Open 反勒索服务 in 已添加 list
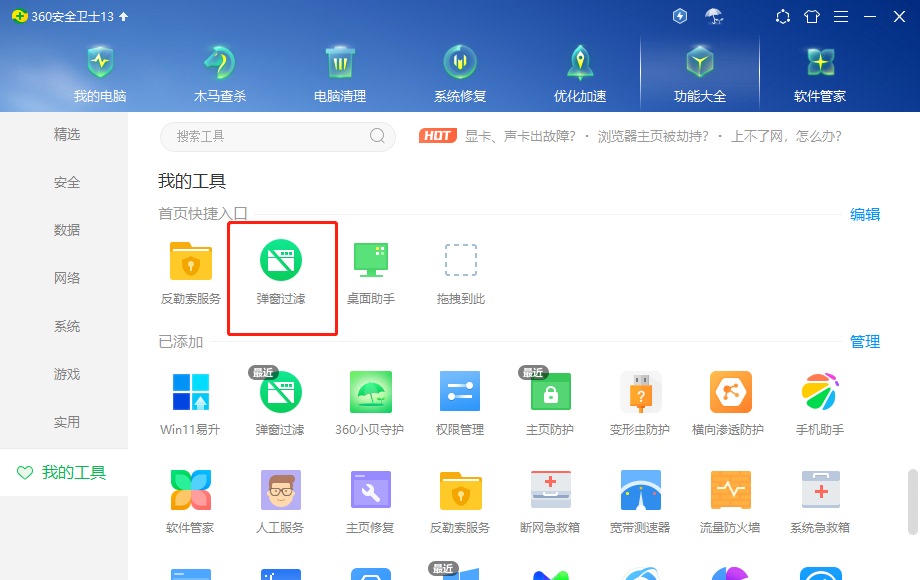This screenshot has height=580, width=920. (459, 502)
